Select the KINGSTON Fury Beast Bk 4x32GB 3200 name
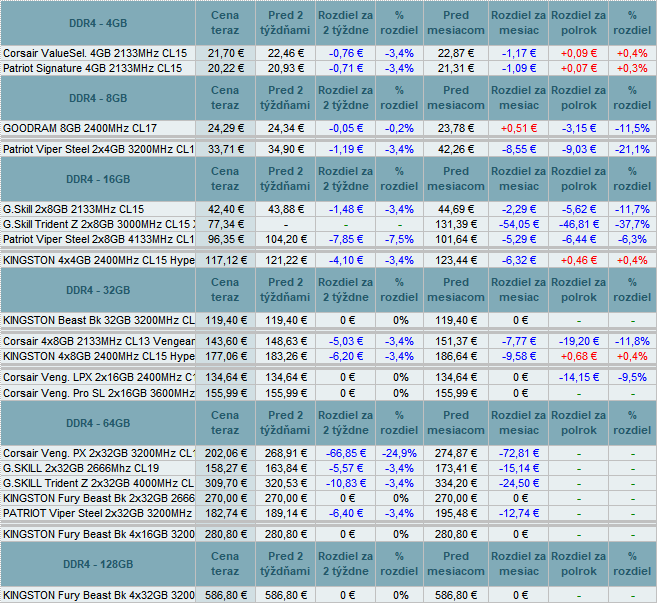Screen dimensions: 657x603 point(98,595)
